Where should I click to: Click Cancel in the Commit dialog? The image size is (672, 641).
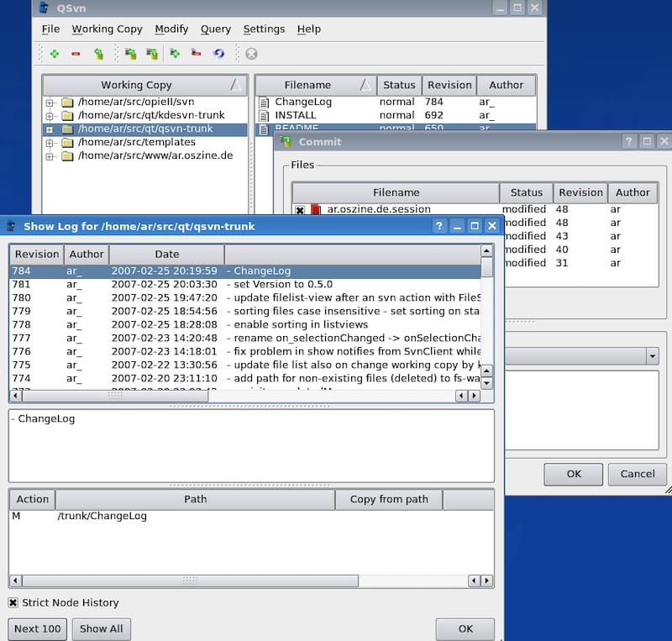pyautogui.click(x=638, y=474)
